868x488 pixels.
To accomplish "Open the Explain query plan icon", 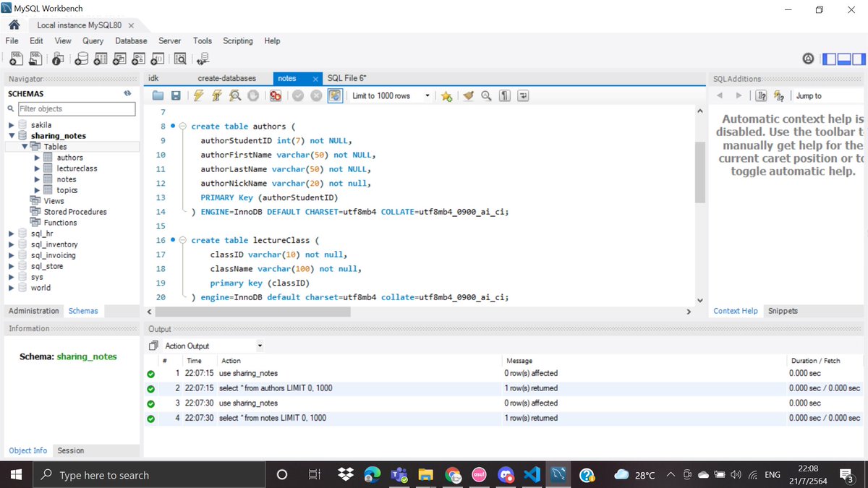I will pyautogui.click(x=236, y=95).
